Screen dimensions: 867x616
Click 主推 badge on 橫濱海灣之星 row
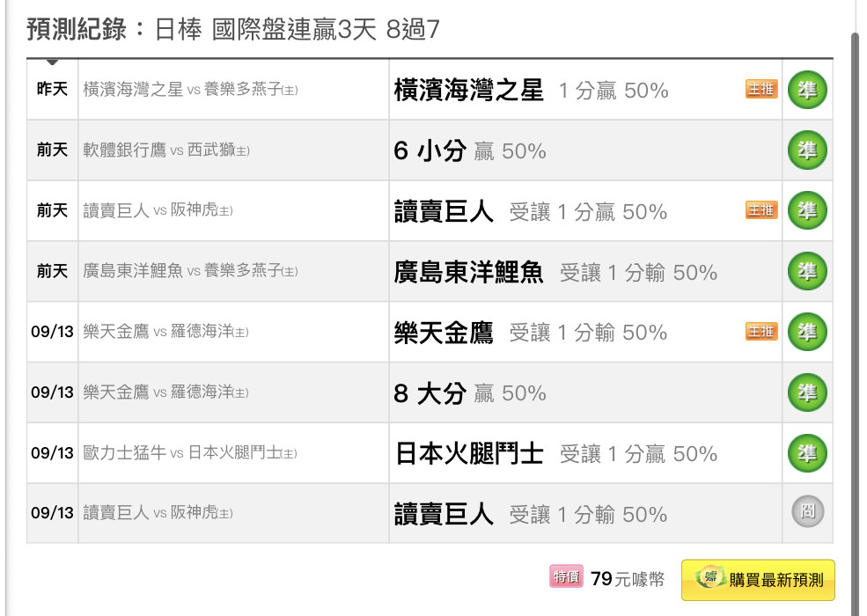(761, 89)
